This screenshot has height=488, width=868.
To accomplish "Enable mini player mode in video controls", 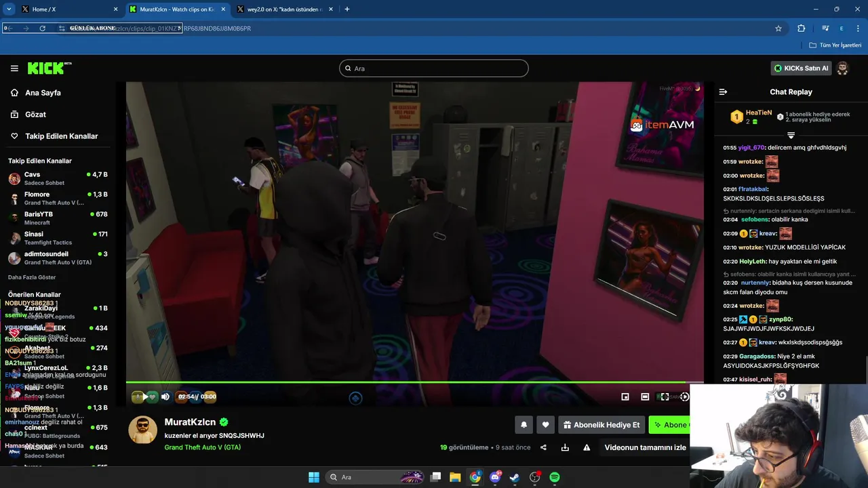I will pos(625,396).
